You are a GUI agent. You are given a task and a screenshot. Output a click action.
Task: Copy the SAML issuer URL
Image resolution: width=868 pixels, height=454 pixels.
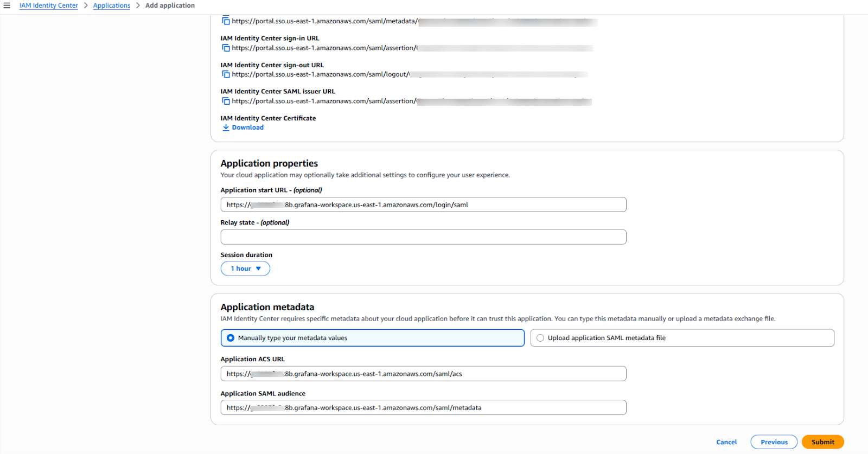(226, 101)
